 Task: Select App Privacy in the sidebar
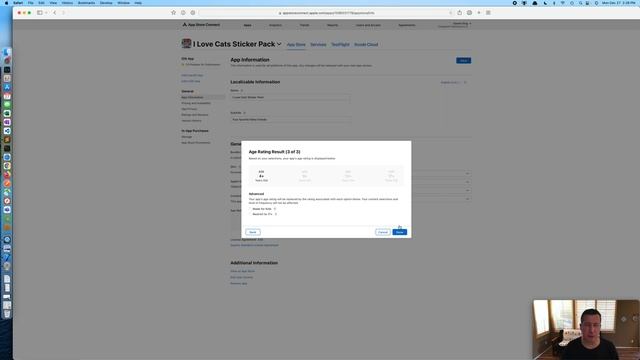coord(189,109)
